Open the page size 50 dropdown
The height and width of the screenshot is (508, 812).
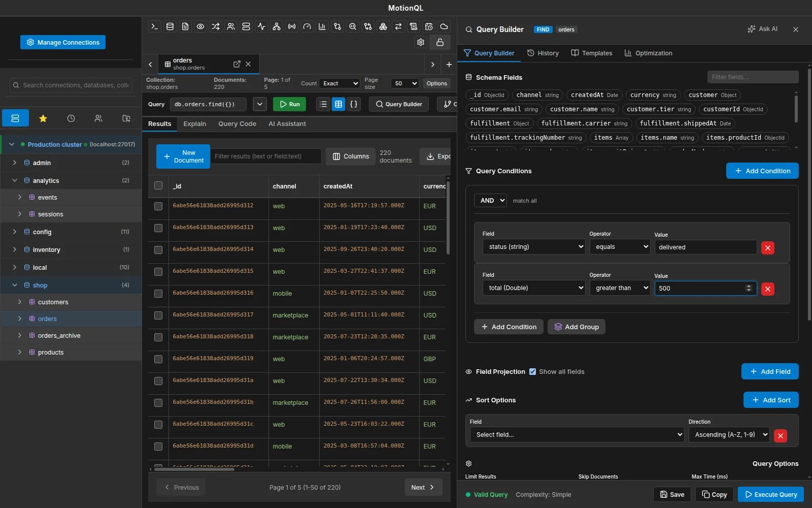pos(405,83)
